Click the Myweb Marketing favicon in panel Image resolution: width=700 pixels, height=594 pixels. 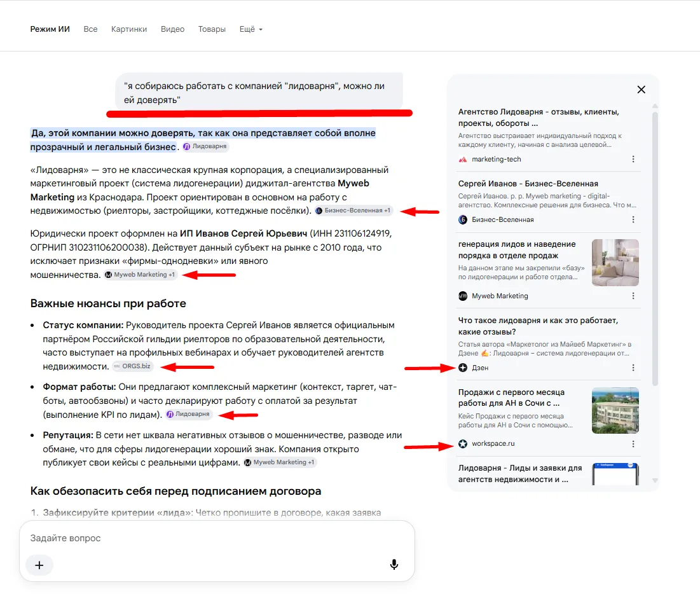(x=463, y=296)
